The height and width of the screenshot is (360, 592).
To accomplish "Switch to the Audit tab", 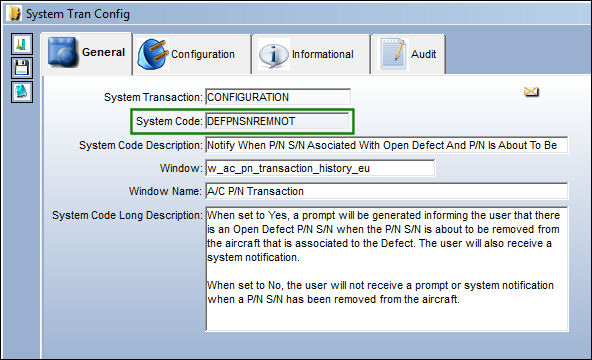I will point(409,54).
